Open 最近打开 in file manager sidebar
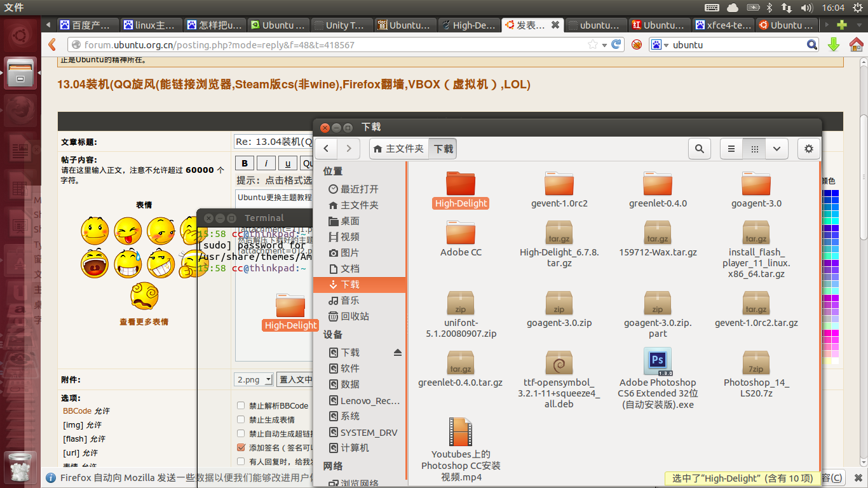This screenshot has height=488, width=868. [x=359, y=189]
